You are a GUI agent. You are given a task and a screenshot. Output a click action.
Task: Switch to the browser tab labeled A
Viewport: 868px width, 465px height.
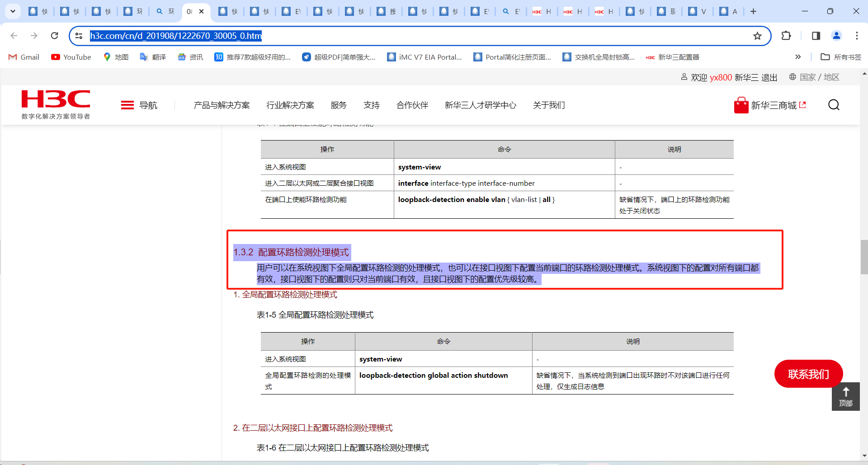click(x=729, y=11)
